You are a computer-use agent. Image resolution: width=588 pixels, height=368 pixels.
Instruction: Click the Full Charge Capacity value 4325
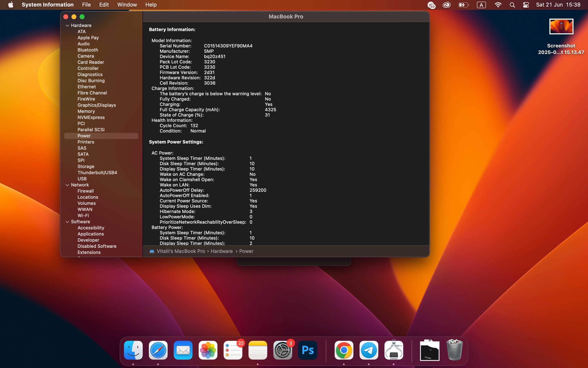[271, 110]
